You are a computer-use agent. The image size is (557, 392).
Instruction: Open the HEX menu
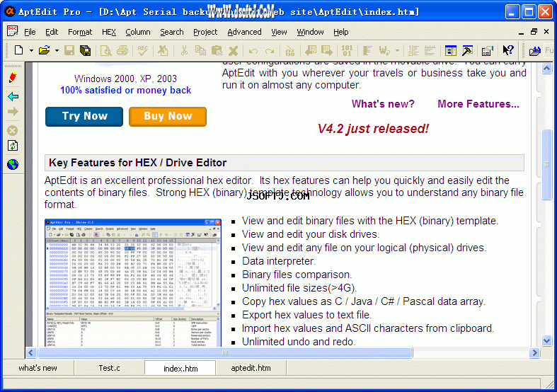pos(109,32)
